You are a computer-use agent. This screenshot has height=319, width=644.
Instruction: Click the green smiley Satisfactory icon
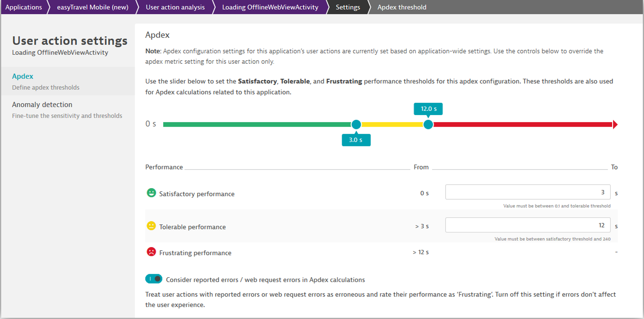point(151,193)
